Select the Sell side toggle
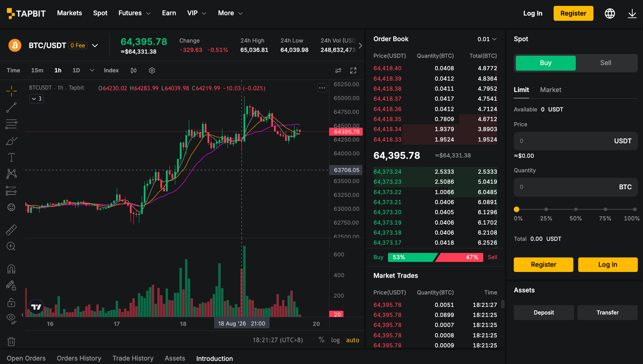Screen dimensions: 643x364 606,63
